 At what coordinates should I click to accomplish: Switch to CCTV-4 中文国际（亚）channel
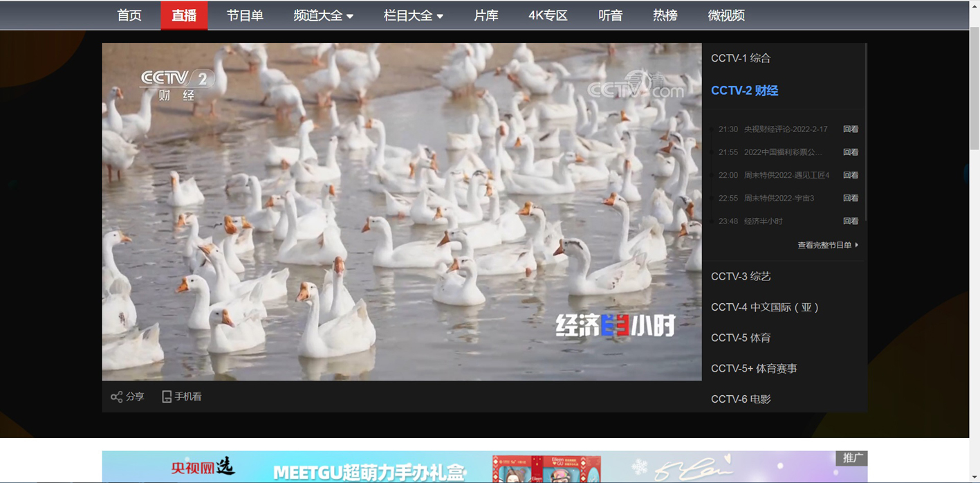click(765, 307)
